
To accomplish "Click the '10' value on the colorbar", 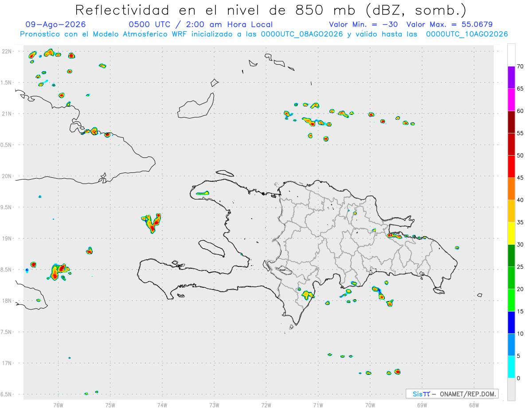I will tap(520, 334).
